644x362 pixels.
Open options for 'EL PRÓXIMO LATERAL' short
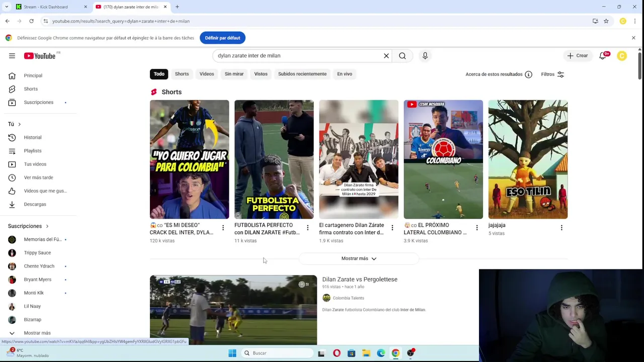tap(477, 228)
